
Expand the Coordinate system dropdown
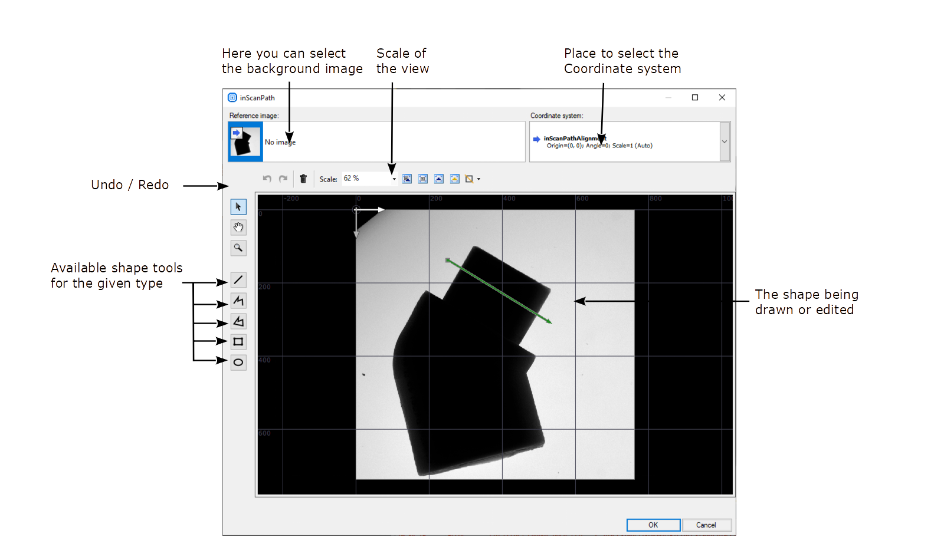pos(725,141)
